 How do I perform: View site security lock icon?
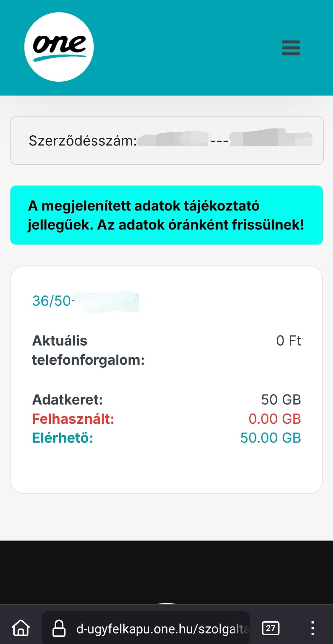click(x=59, y=628)
